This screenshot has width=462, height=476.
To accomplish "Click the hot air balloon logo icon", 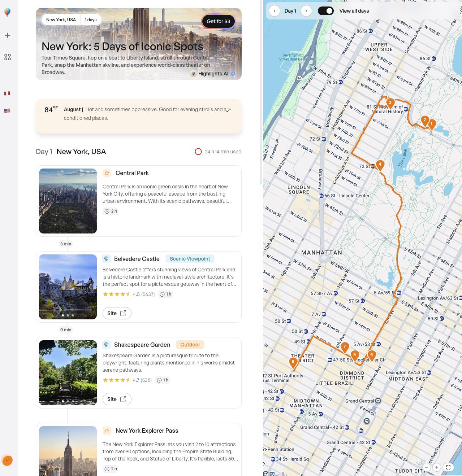I will tap(7, 12).
